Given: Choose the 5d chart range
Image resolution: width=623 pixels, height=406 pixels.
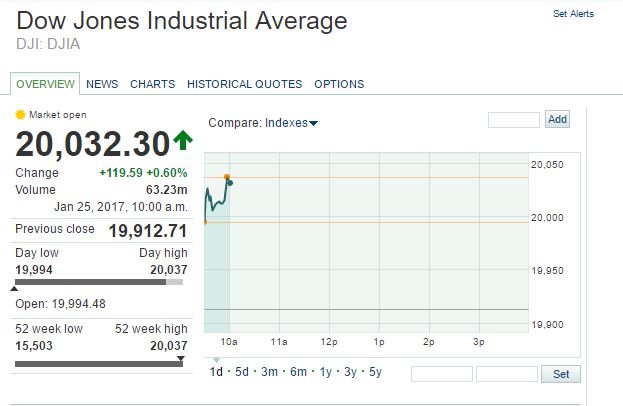Looking at the screenshot, I should [x=243, y=372].
